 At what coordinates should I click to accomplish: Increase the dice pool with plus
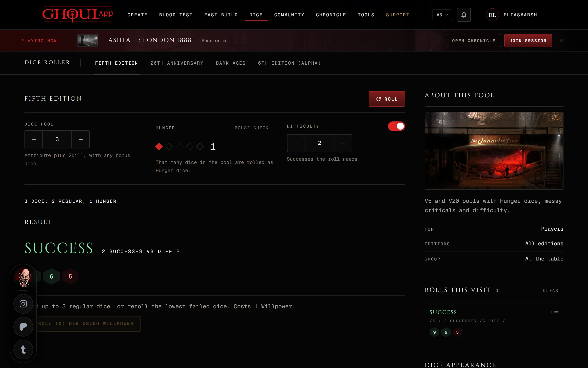[x=81, y=139]
